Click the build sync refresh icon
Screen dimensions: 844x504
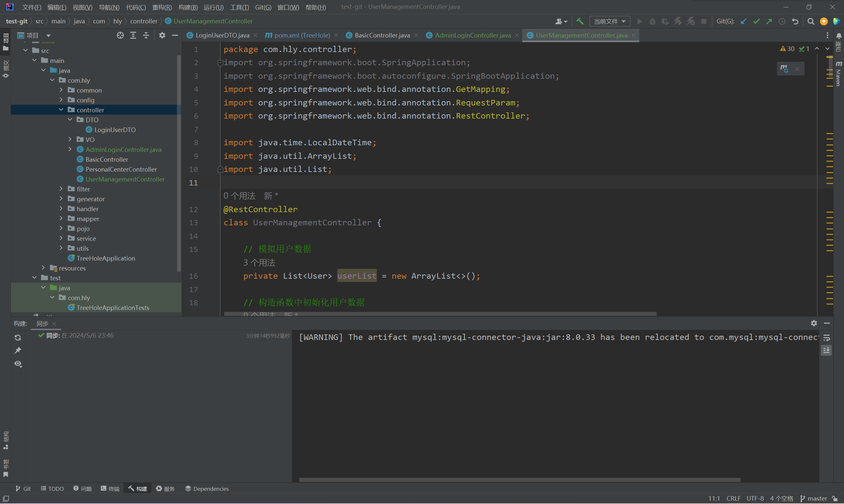pyautogui.click(x=18, y=338)
